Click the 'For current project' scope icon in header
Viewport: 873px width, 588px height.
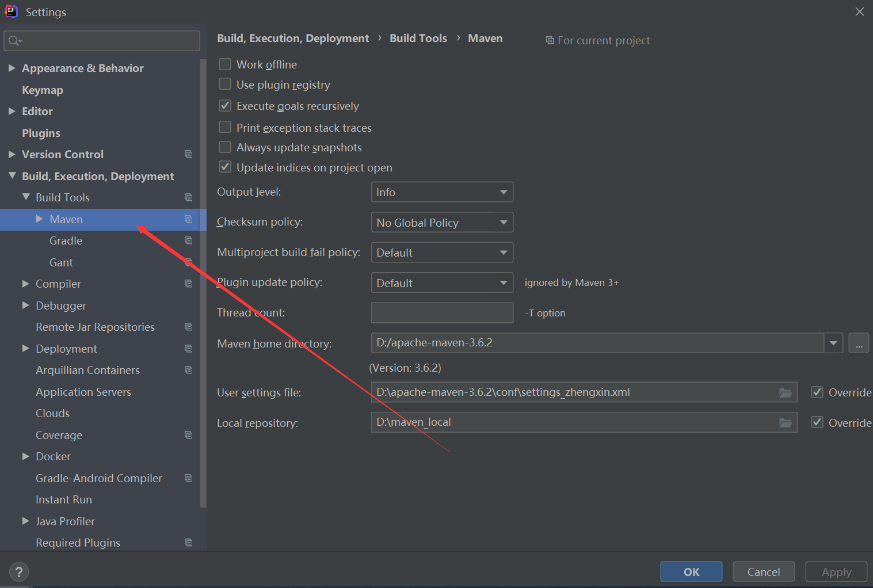550,40
